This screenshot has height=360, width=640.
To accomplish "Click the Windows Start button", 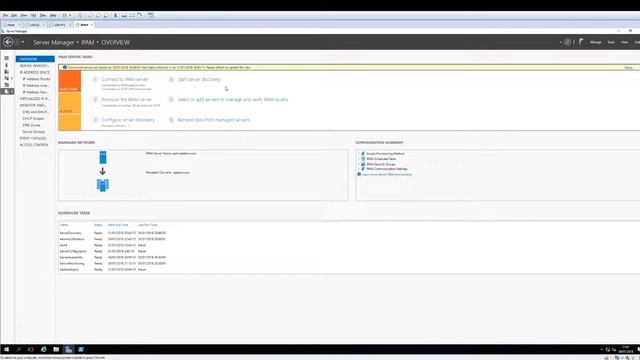I will [6, 349].
